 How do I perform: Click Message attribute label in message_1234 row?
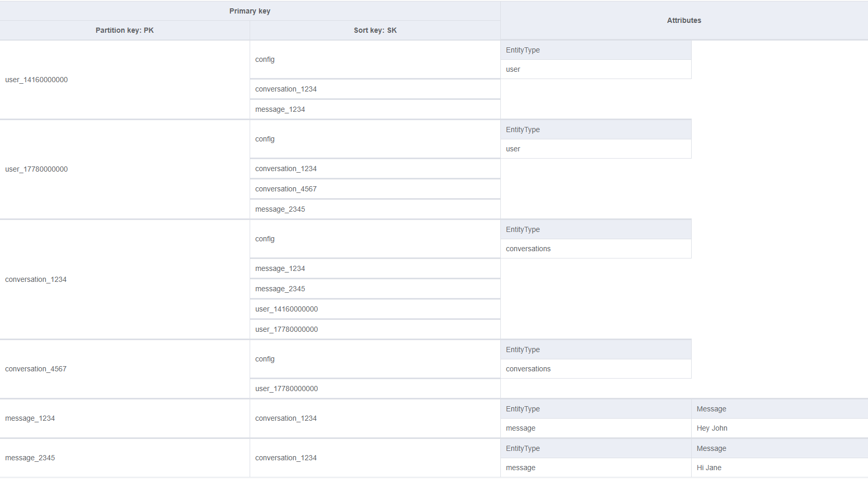point(780,409)
